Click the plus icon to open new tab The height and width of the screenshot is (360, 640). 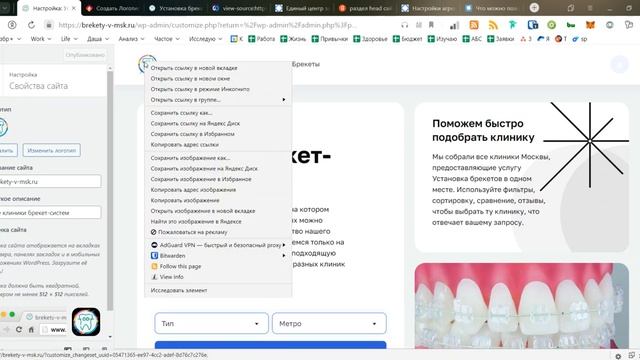point(534,7)
